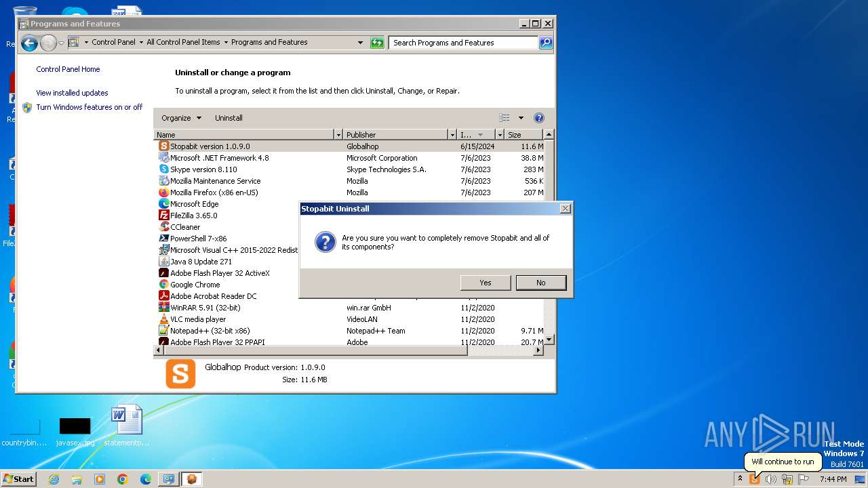Click the Microsoft Edge list icon
The height and width of the screenshot is (488, 868).
click(163, 204)
